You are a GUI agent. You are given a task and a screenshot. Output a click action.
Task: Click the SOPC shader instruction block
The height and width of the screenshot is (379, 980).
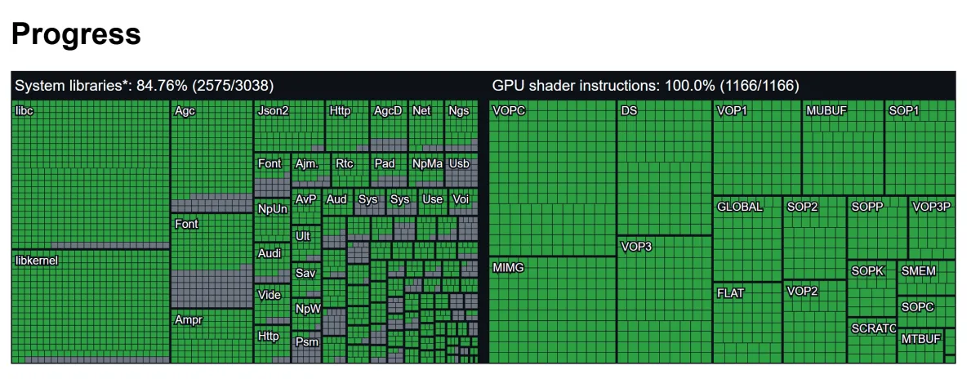[x=926, y=312]
